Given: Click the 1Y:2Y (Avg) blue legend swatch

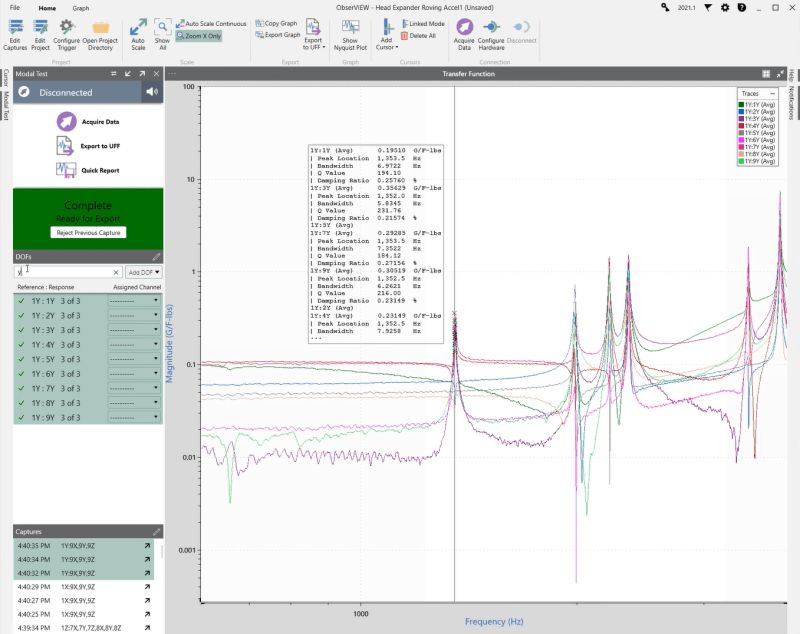Looking at the screenshot, I should [x=741, y=112].
